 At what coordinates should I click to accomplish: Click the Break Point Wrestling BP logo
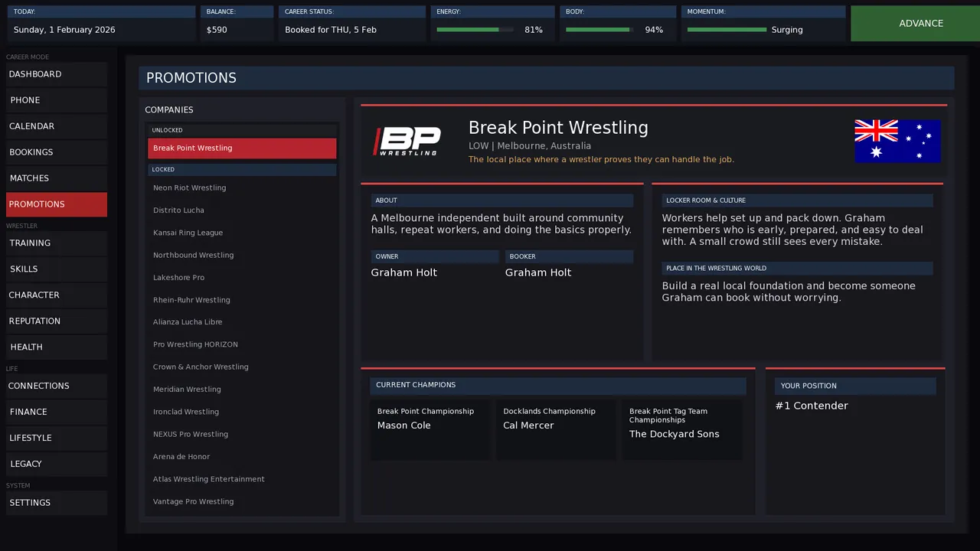407,141
